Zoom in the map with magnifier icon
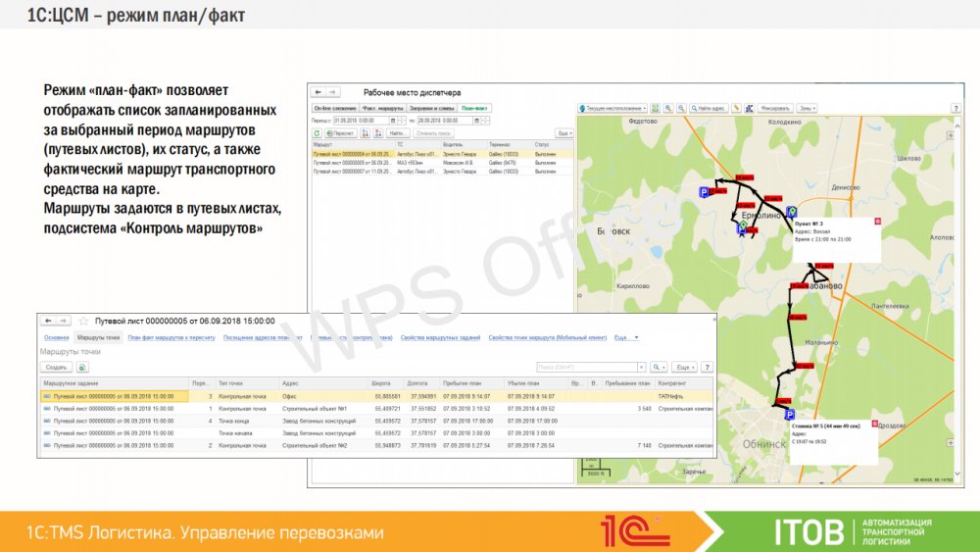Image resolution: width=980 pixels, height=552 pixels. (x=668, y=108)
